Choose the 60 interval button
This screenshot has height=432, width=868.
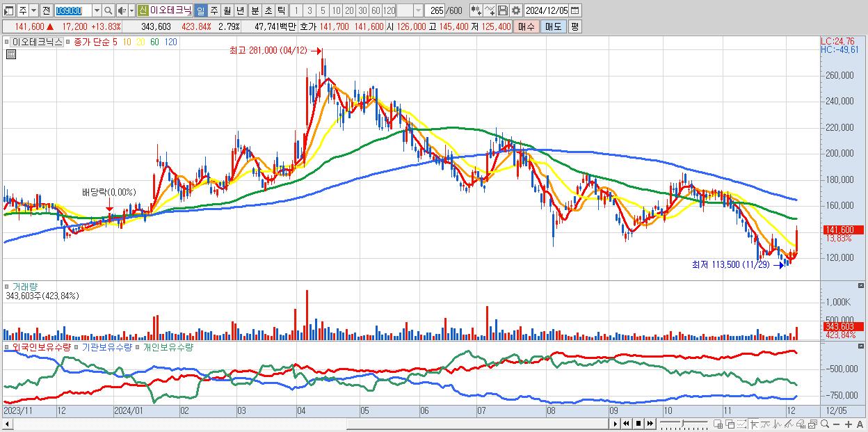(x=376, y=10)
